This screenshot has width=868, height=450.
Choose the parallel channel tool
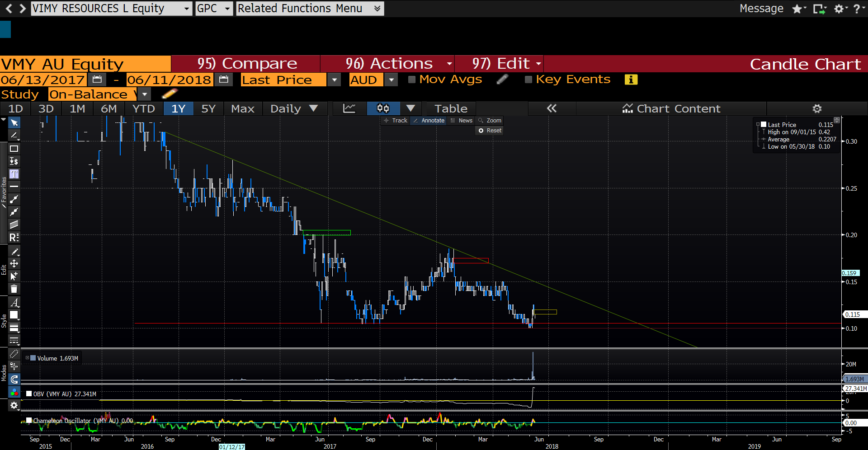pyautogui.click(x=14, y=225)
